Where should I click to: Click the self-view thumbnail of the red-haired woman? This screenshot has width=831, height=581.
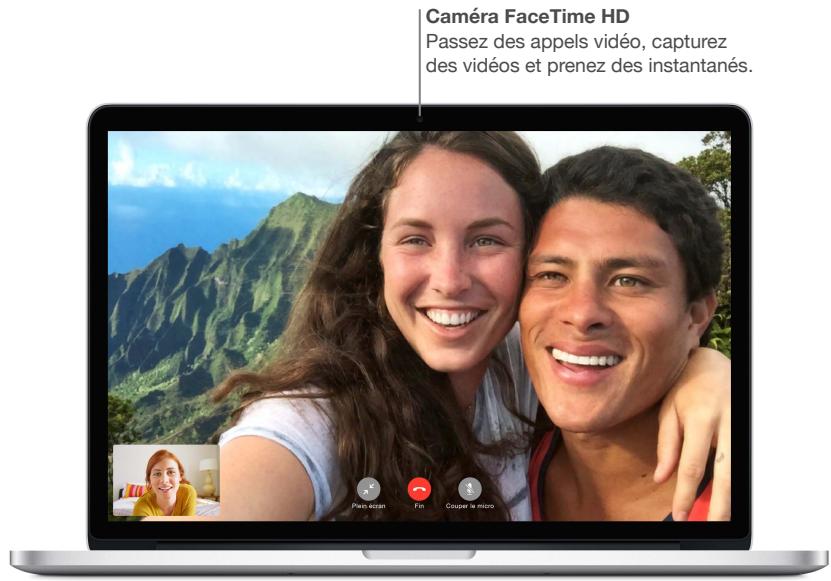click(166, 480)
